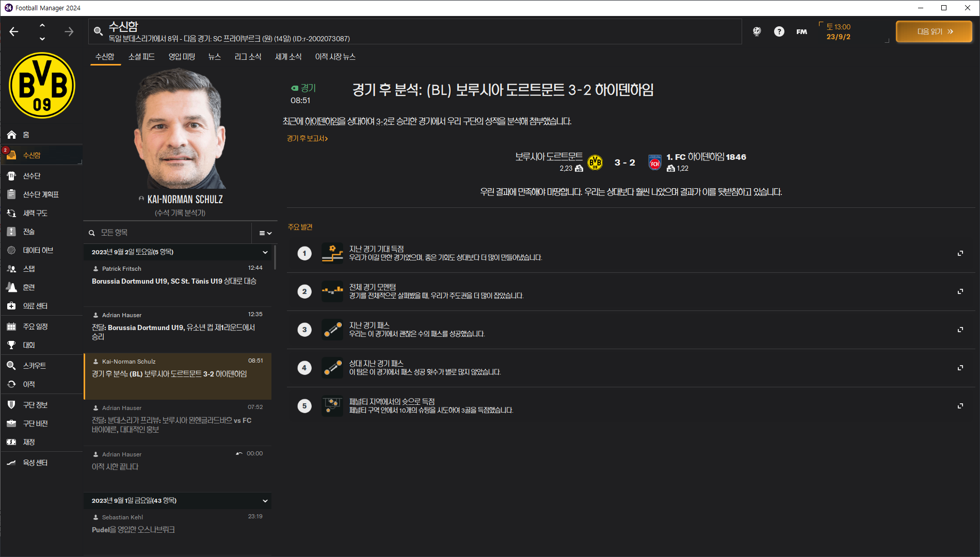This screenshot has width=980, height=557.
Task: Click the 모든 항목 search field
Action: 168,233
